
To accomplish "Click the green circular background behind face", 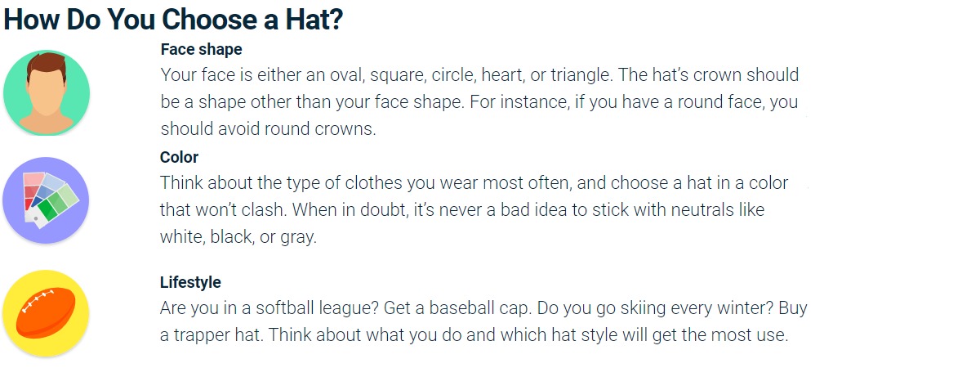I will coord(47,92).
